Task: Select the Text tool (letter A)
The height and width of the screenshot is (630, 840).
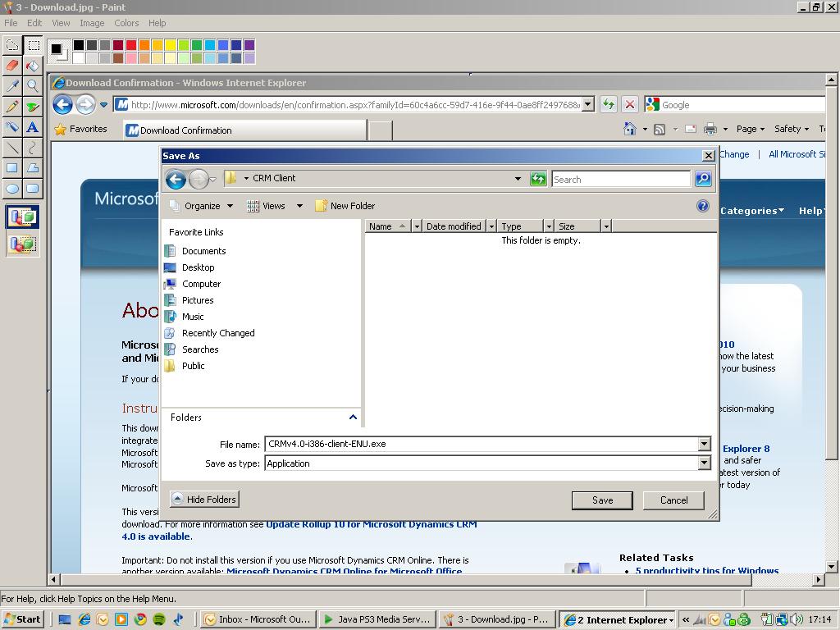Action: (x=33, y=127)
